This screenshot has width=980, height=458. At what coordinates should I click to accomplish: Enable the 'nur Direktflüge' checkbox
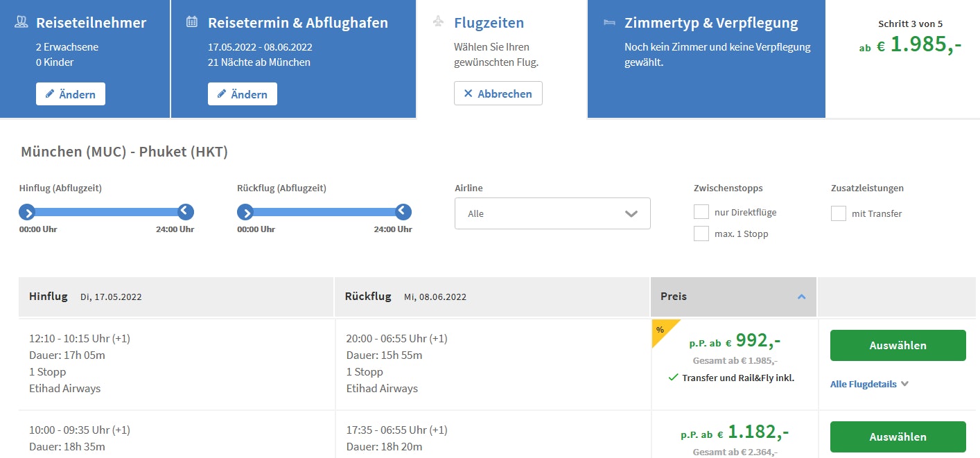click(x=701, y=212)
